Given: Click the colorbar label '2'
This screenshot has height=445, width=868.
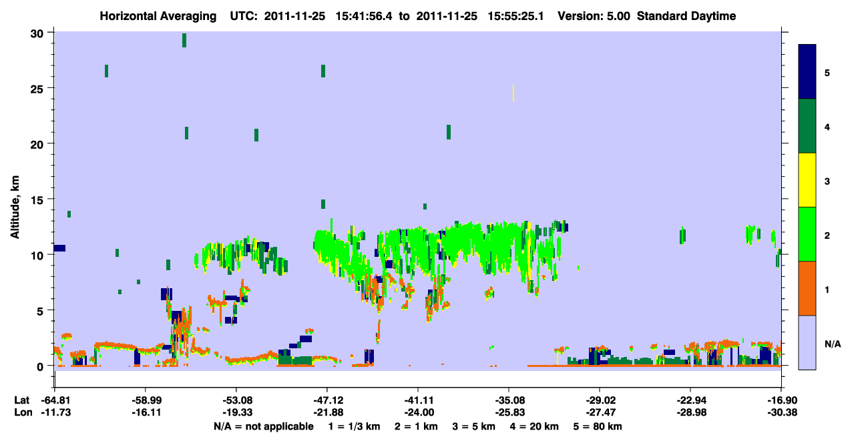Looking at the screenshot, I should (x=827, y=235).
